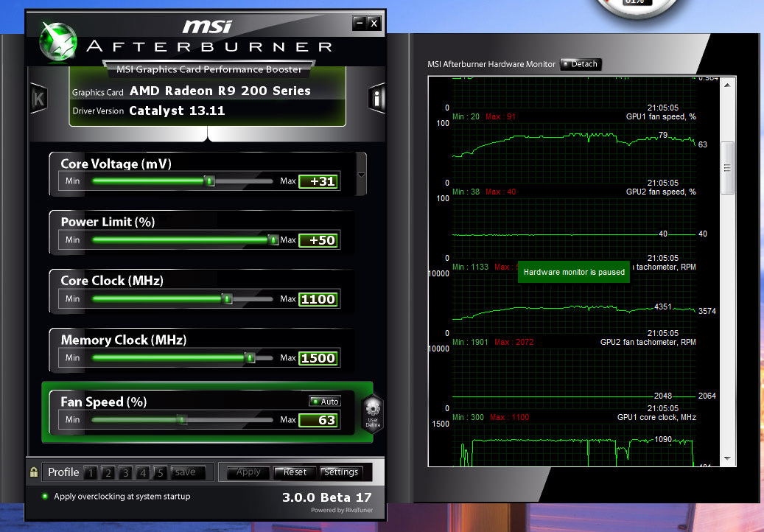Click 'GPU1 core clock, MHz' label
Viewport: 764px width, 532px height.
[x=656, y=417]
